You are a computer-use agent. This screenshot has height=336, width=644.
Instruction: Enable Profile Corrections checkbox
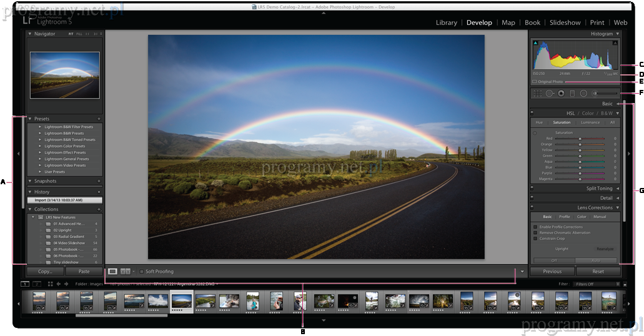535,227
